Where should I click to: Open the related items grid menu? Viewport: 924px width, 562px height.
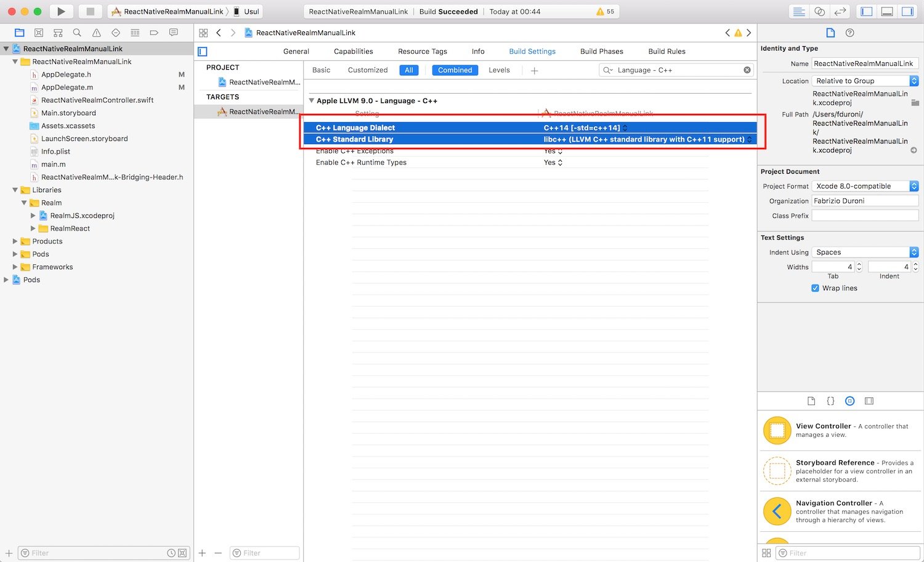203,33
